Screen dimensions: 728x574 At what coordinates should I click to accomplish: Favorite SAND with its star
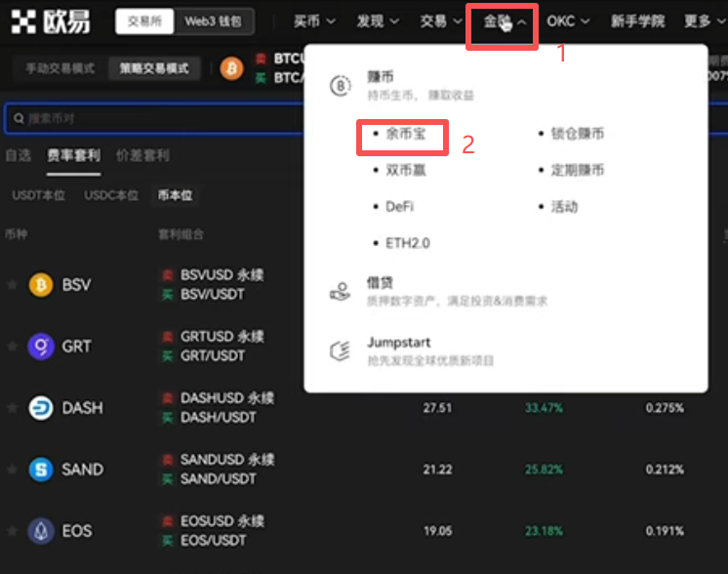pyautogui.click(x=12, y=469)
